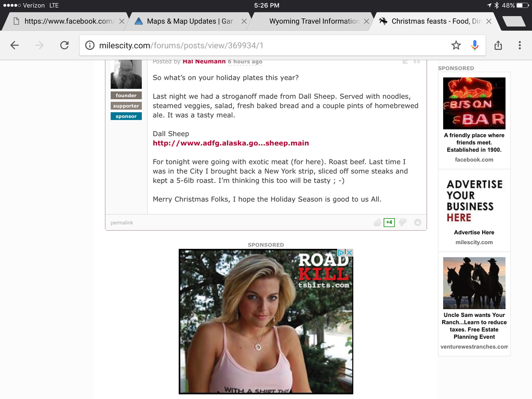Open Hal Neumann's avatar photo
The height and width of the screenshot is (399, 532).
(x=126, y=74)
